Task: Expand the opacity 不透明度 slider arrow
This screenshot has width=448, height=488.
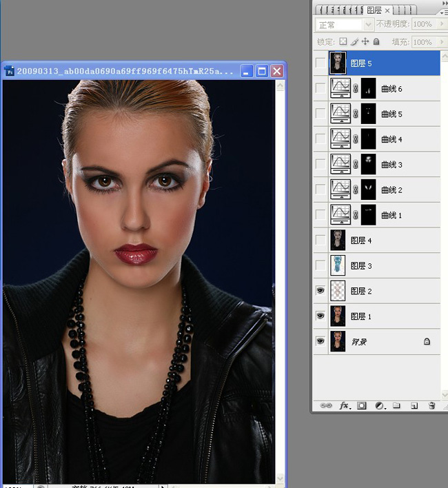Action: [x=441, y=24]
